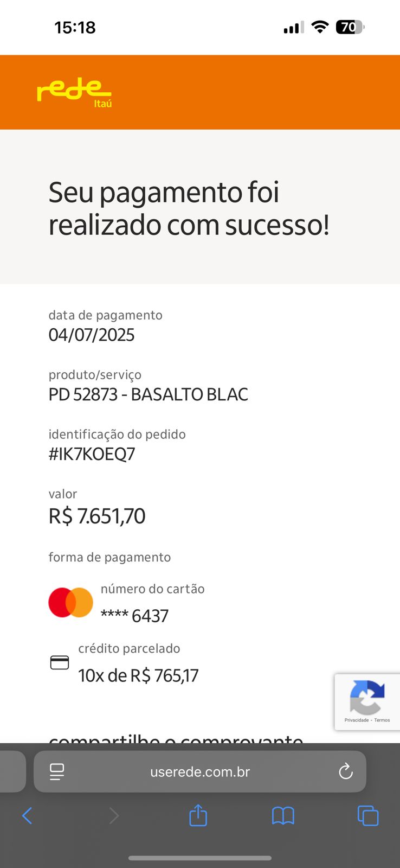Open the Privacidade link
Image resolution: width=400 pixels, height=868 pixels.
[x=356, y=720]
